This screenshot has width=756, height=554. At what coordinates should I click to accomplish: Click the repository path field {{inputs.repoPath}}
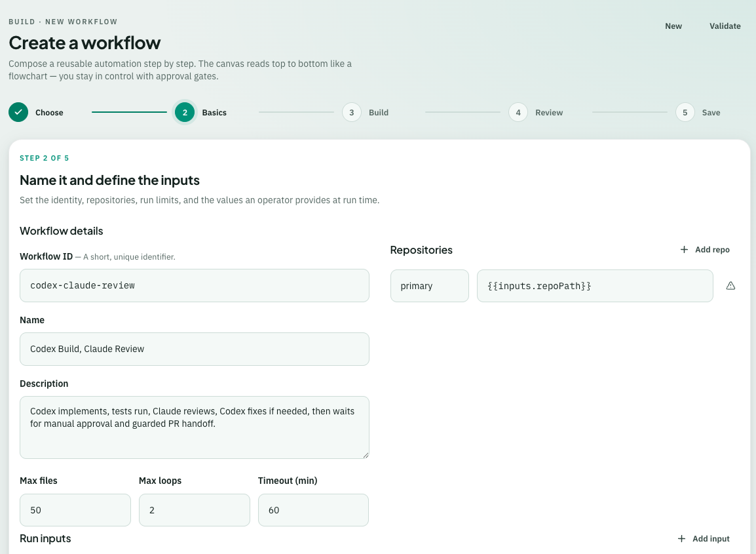click(595, 286)
